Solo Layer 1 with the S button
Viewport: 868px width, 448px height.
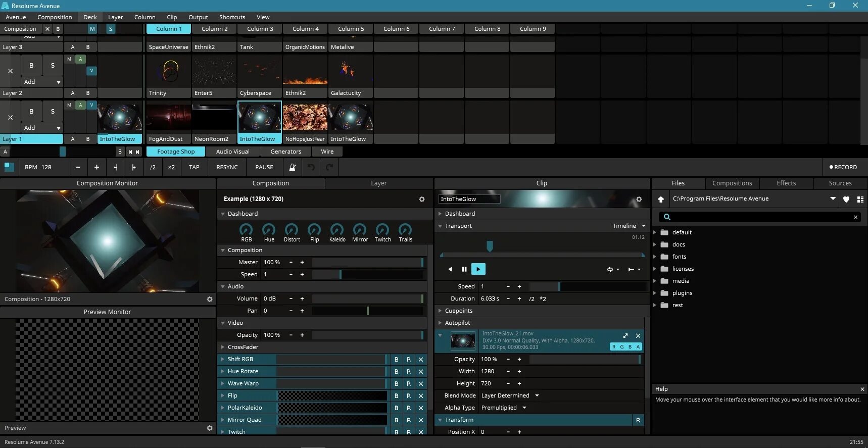(x=53, y=111)
